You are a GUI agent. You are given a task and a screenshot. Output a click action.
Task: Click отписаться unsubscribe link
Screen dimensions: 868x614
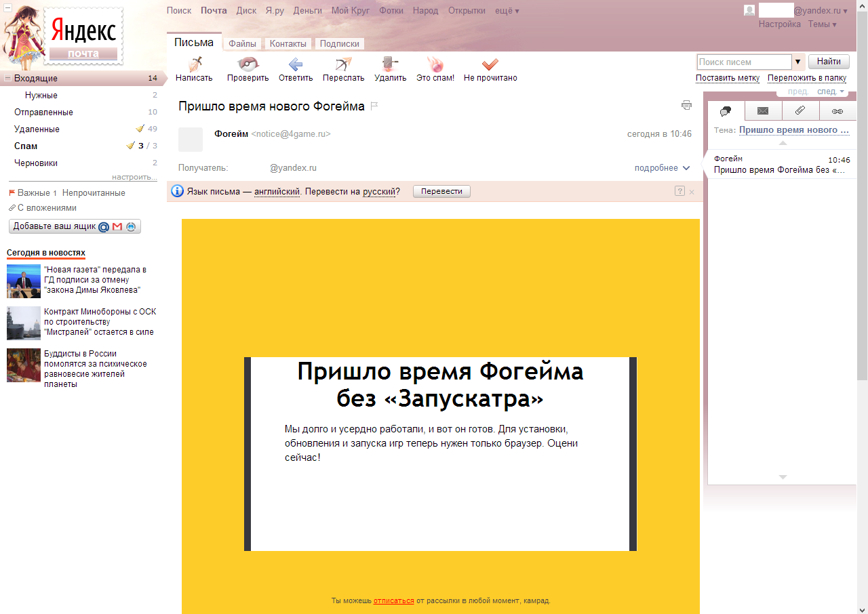[393, 600]
